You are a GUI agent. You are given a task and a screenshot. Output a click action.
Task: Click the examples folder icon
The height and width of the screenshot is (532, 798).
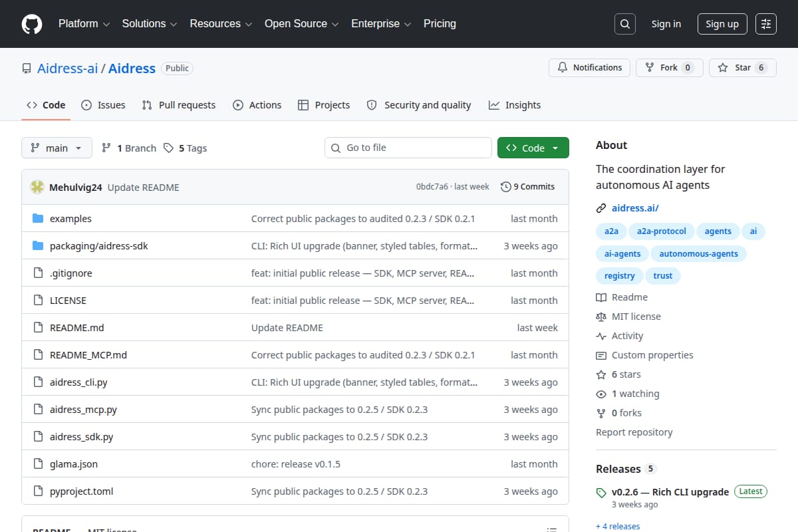click(x=38, y=219)
